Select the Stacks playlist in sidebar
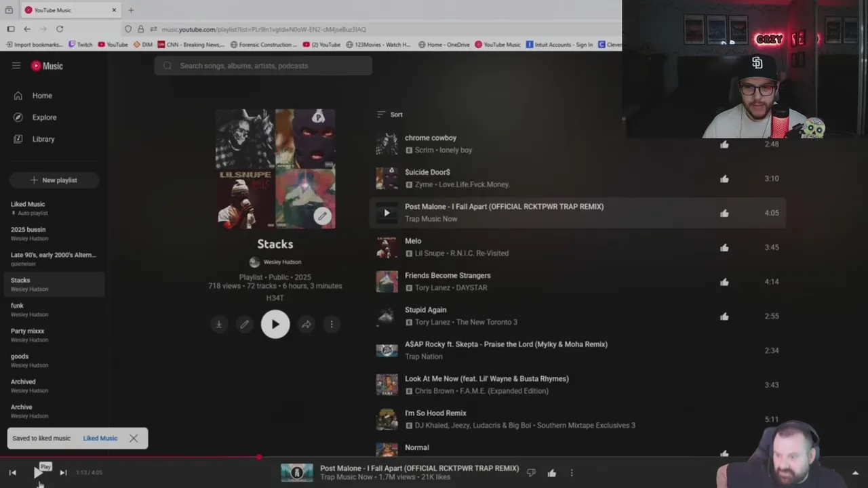This screenshot has width=868, height=488. pyautogui.click(x=54, y=284)
